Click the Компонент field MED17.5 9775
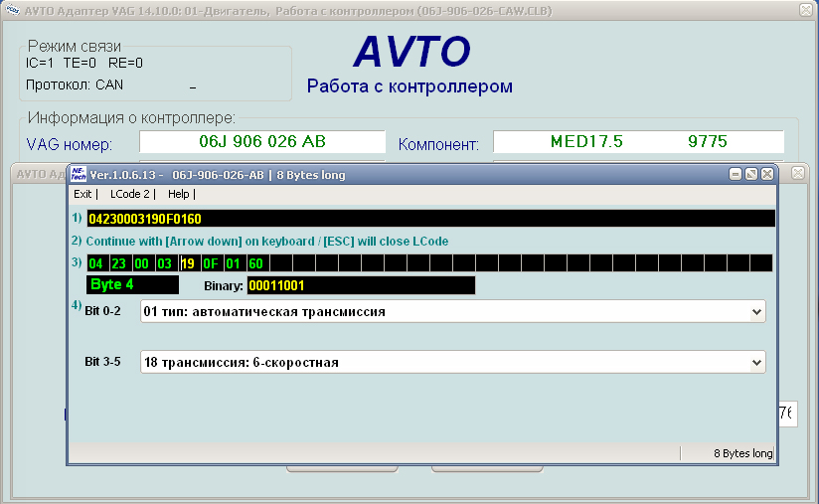 coord(638,141)
